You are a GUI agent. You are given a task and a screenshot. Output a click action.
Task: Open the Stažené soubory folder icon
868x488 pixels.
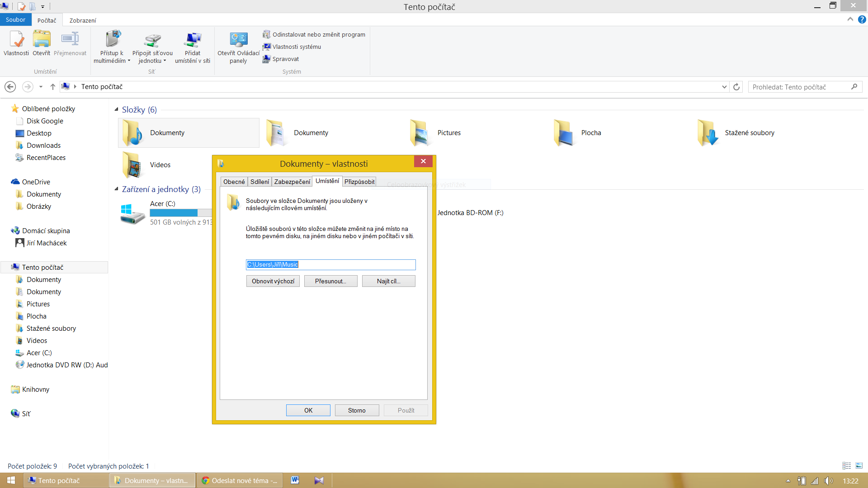708,133
